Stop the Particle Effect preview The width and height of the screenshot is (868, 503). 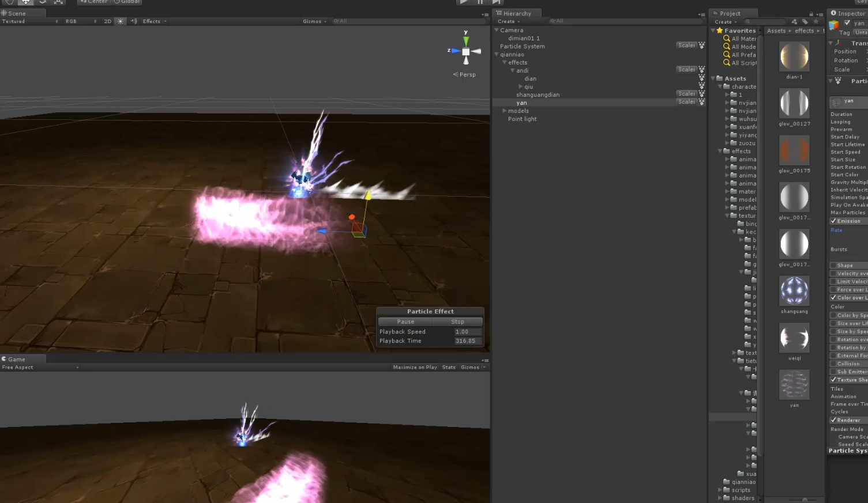click(x=457, y=322)
